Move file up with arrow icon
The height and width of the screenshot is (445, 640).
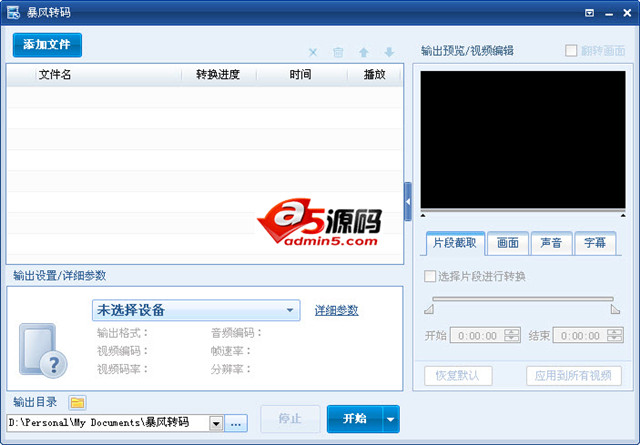pos(364,52)
